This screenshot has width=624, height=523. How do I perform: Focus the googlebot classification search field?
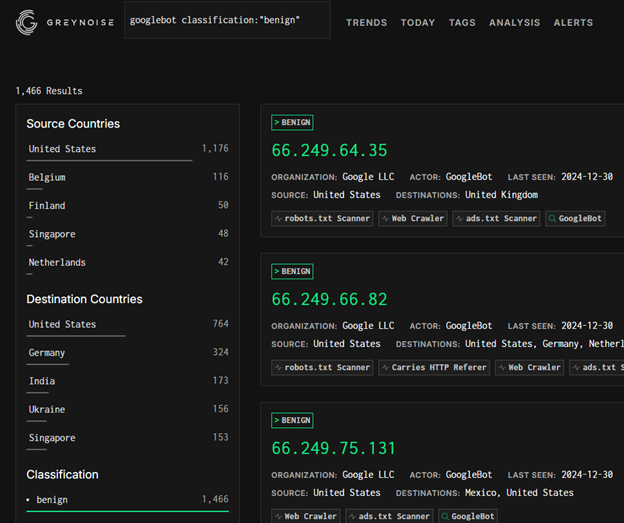[227, 20]
